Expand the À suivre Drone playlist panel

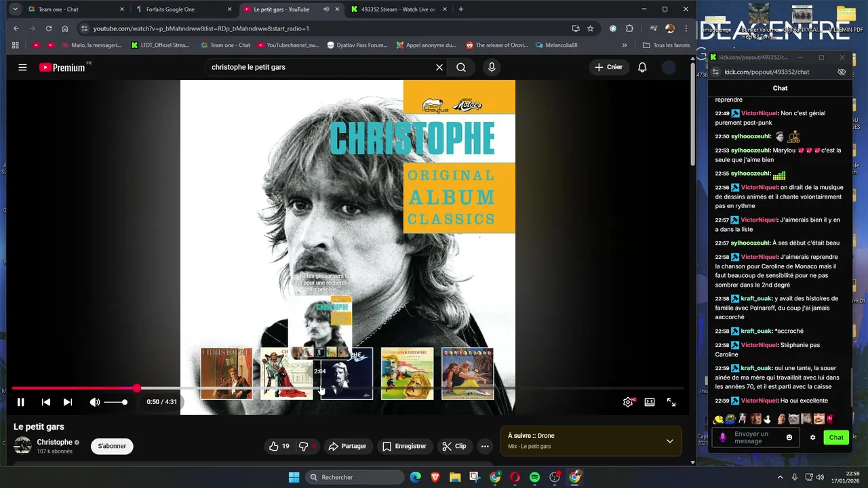point(669,441)
